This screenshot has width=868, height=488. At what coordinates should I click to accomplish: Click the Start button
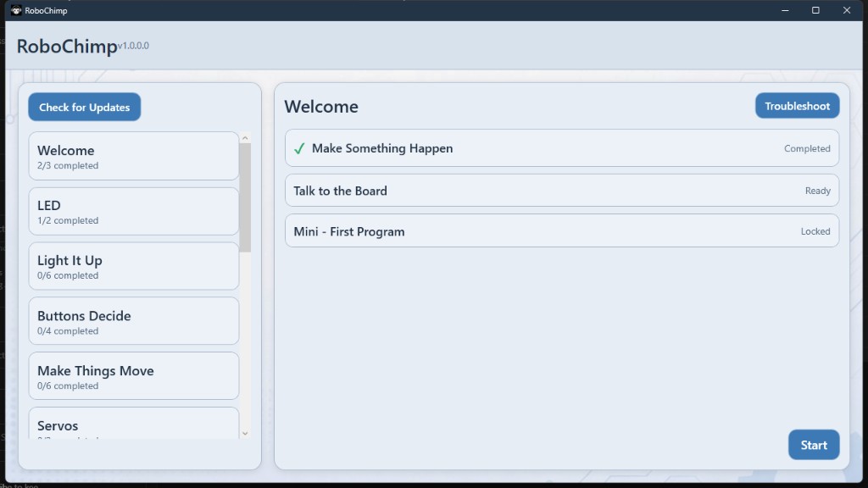click(x=813, y=445)
